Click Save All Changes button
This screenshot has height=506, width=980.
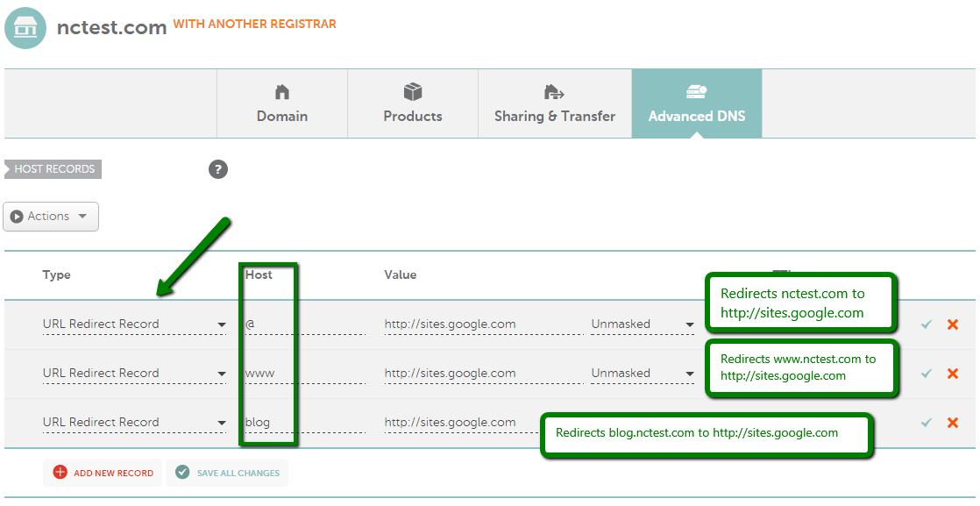point(228,473)
